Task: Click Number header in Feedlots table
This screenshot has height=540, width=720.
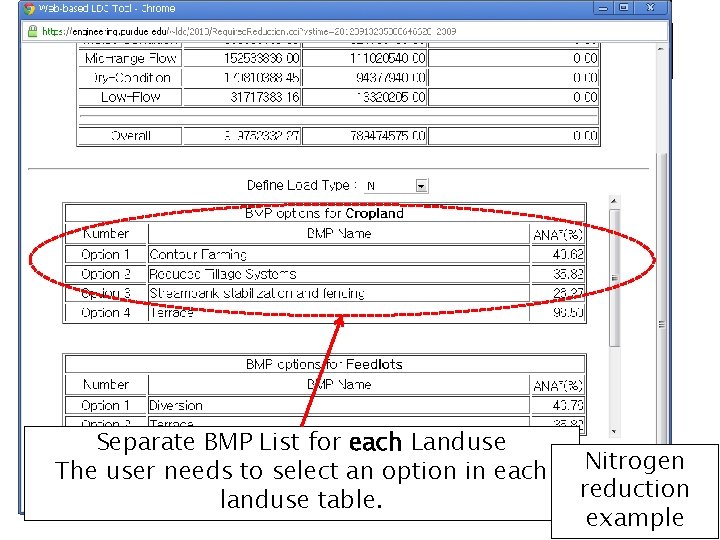Action: [x=106, y=384]
